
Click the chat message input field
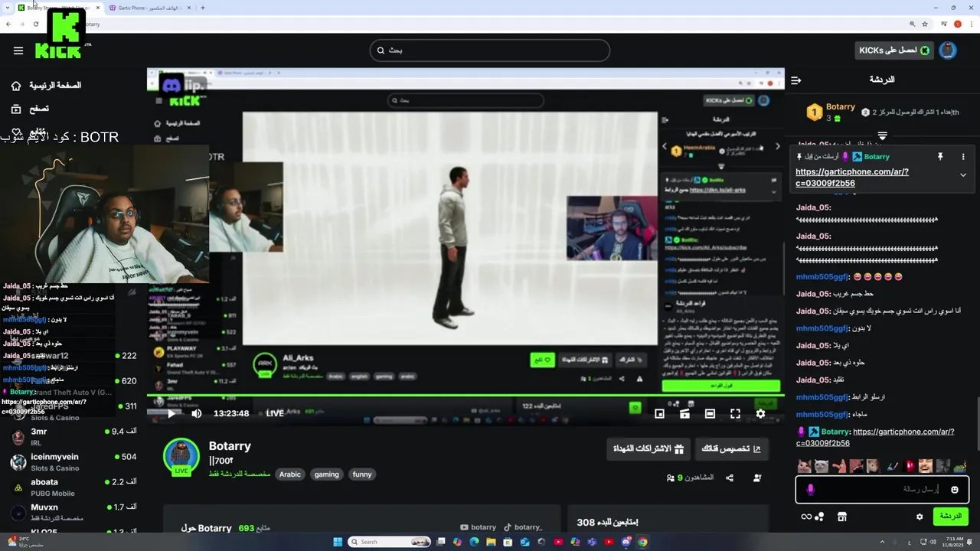tap(883, 489)
